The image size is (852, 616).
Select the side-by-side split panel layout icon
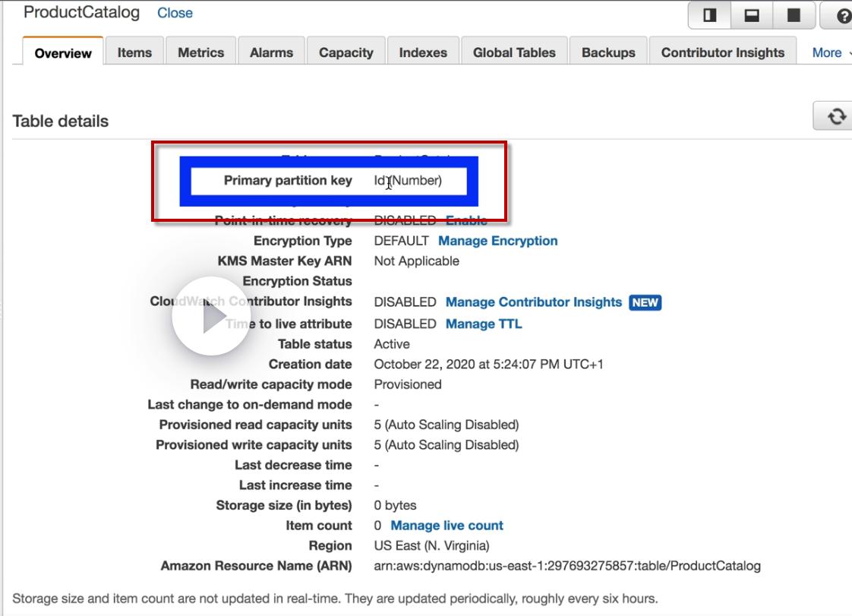[x=709, y=15]
